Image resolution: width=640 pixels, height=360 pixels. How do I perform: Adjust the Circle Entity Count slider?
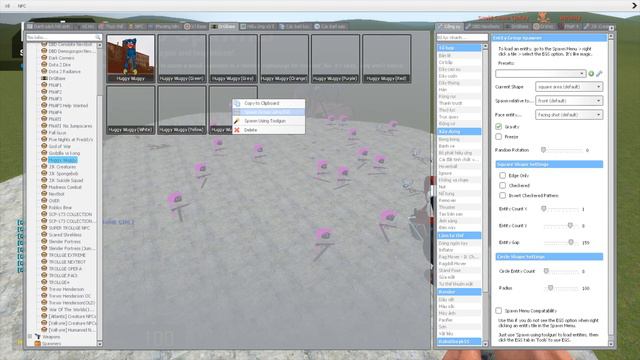point(546,271)
